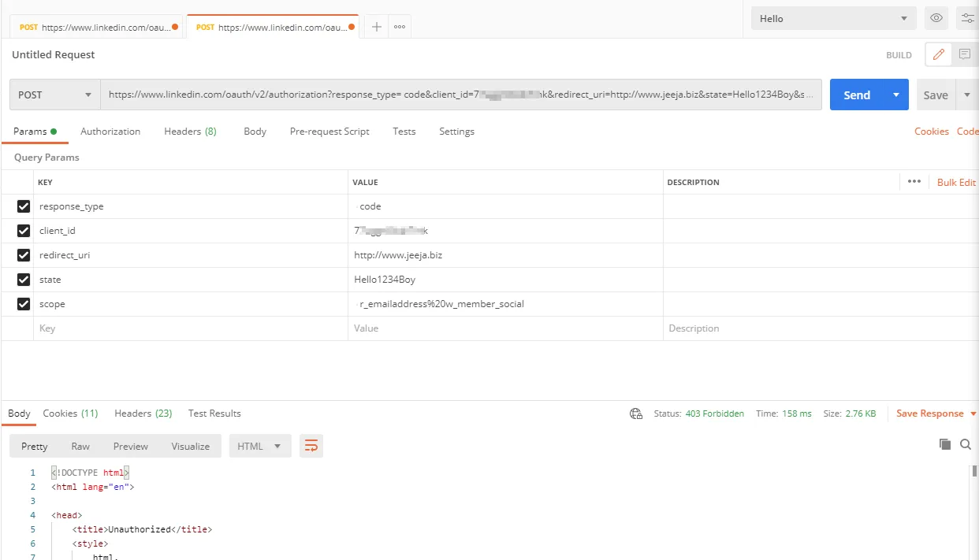
Task: Click the Bulk Edit link
Action: (x=956, y=182)
